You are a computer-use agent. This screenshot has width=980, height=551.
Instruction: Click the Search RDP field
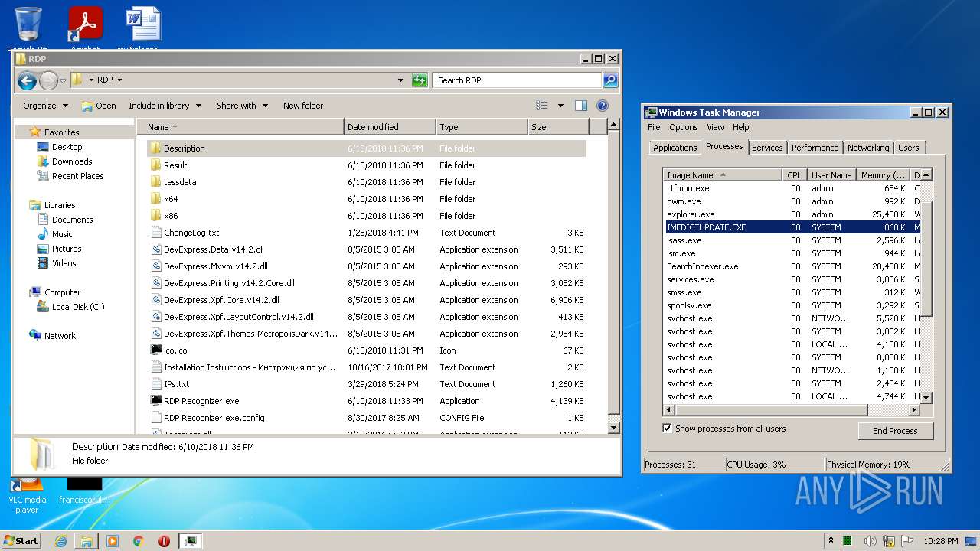click(x=518, y=80)
